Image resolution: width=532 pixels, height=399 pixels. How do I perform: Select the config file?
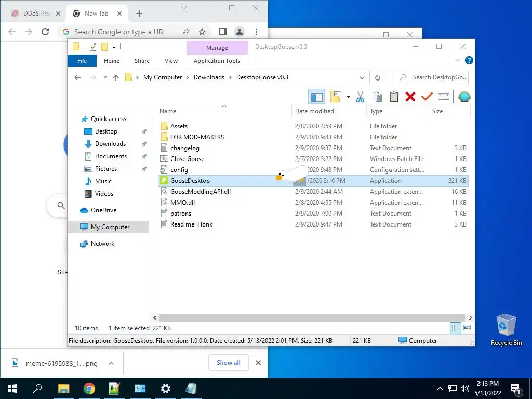[179, 170]
